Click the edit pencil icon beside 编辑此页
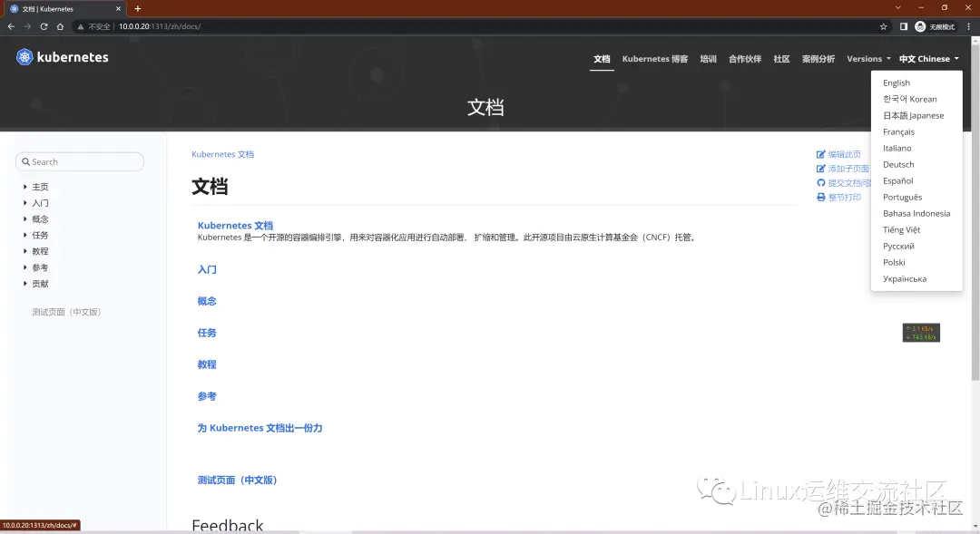Viewport: 980px width, 534px height. click(820, 154)
